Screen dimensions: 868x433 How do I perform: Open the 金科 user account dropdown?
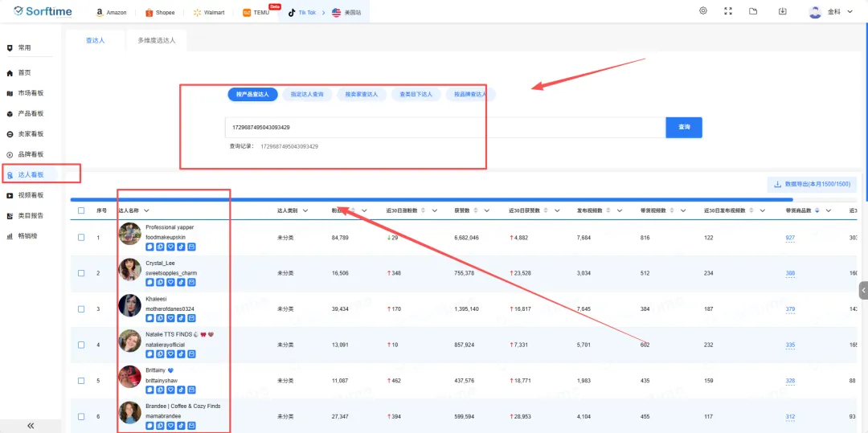click(836, 12)
